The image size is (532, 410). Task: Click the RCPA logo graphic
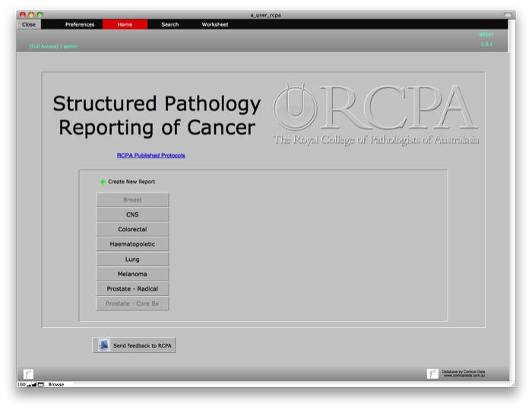376,114
